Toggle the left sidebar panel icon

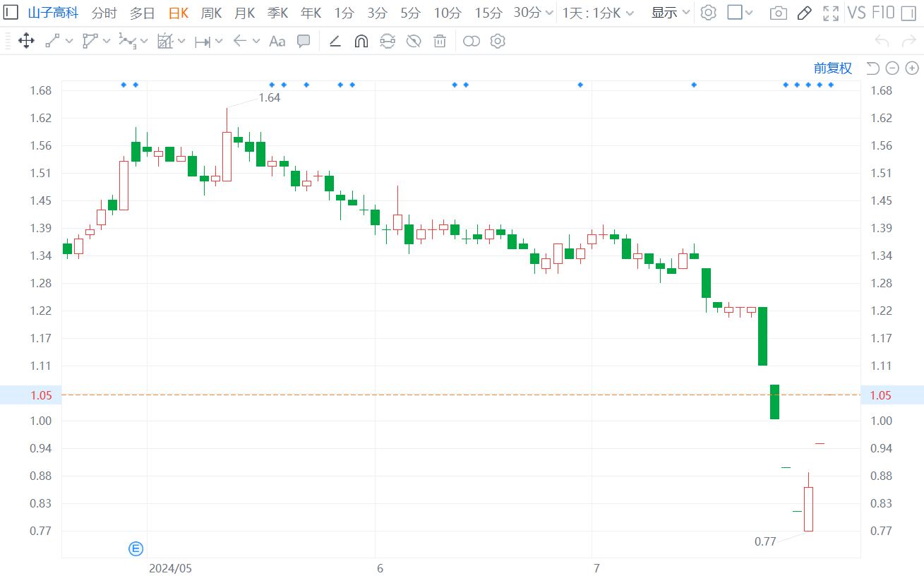point(11,12)
